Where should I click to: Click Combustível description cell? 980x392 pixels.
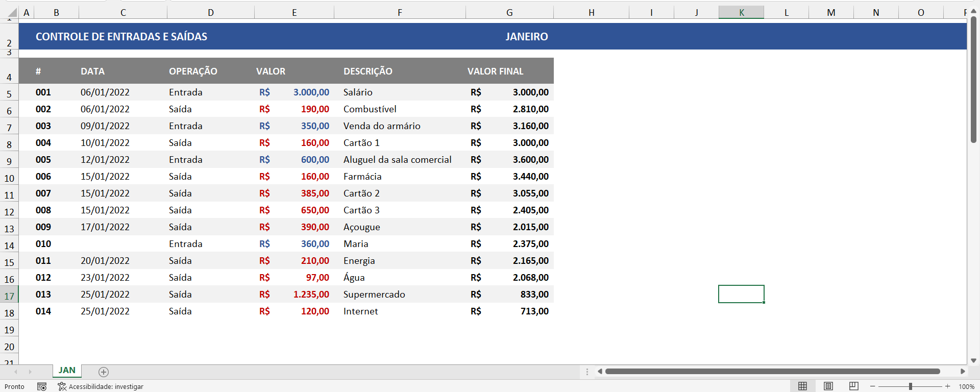click(400, 109)
